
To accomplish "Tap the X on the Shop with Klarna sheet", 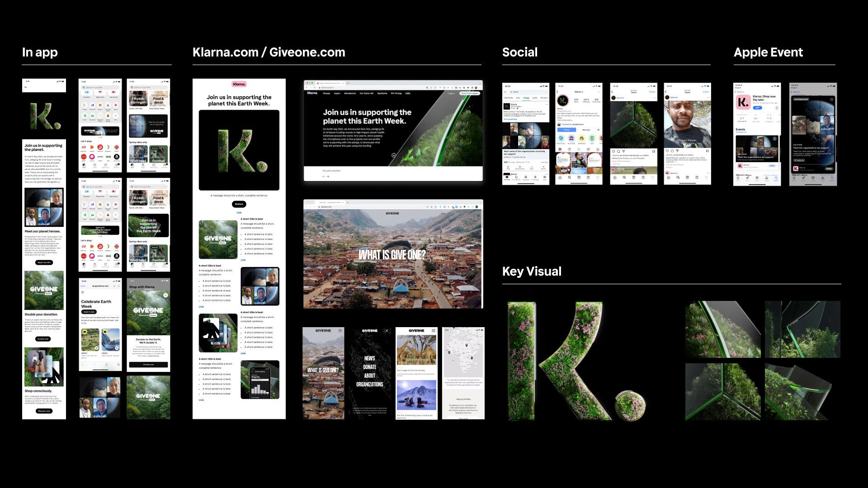I will pyautogui.click(x=165, y=295).
